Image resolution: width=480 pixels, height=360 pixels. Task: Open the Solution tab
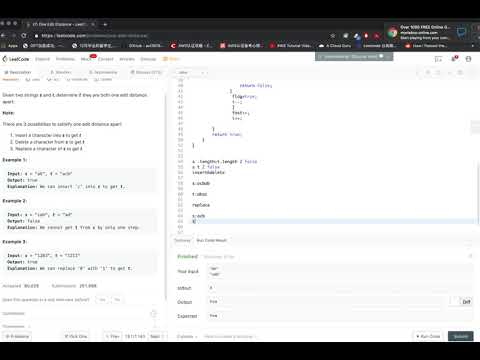[x=61, y=72]
